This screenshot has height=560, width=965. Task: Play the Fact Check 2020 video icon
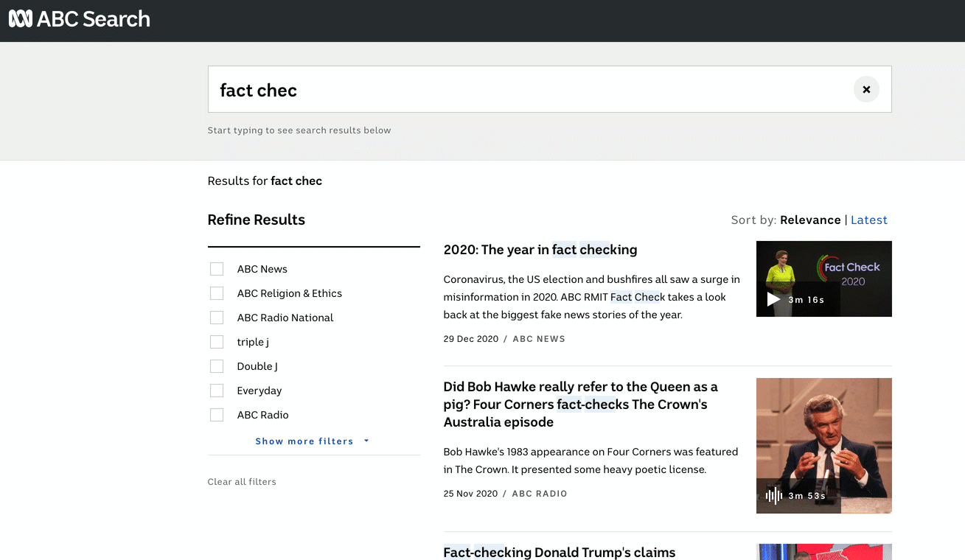[773, 299]
